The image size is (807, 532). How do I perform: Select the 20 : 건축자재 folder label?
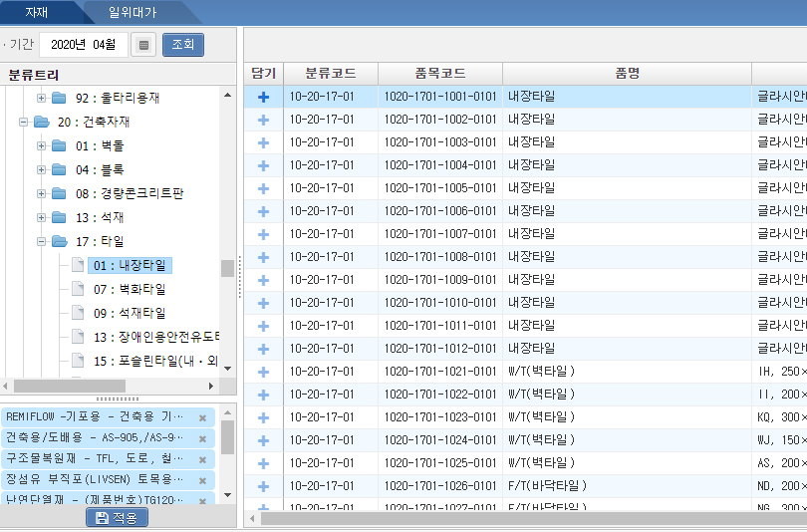click(94, 122)
